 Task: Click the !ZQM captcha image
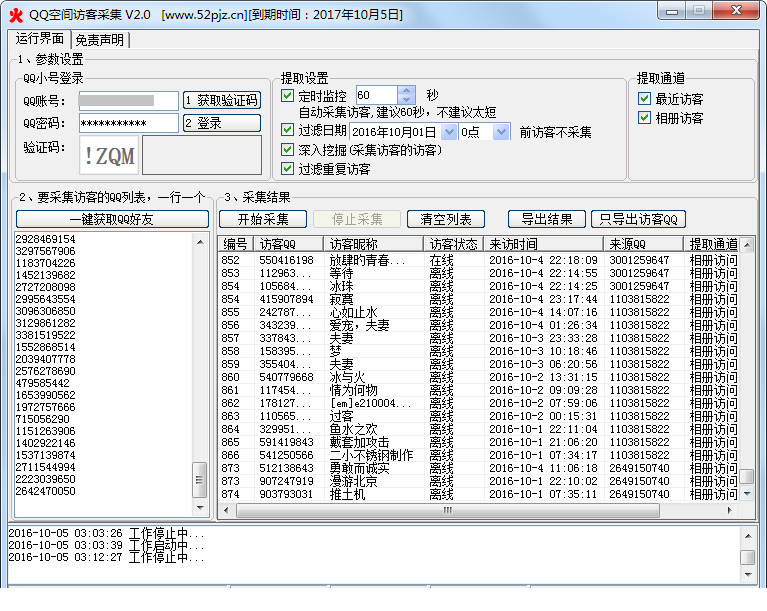click(x=110, y=156)
